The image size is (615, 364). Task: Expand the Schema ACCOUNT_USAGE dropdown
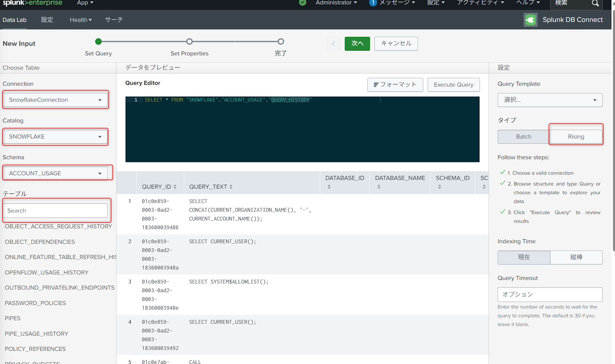click(55, 173)
